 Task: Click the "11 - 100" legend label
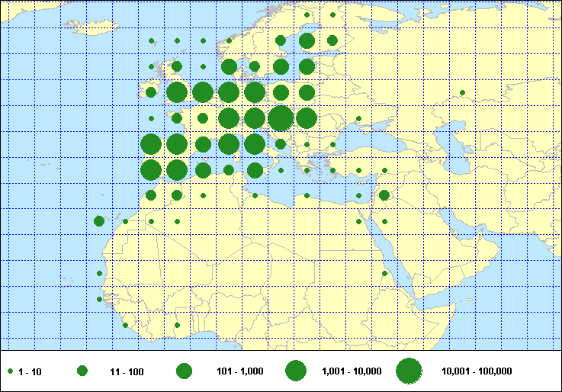127,371
